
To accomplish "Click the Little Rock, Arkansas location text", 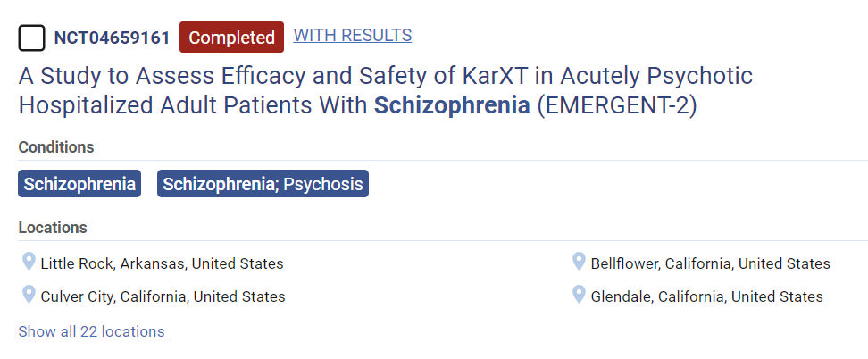I will pos(162,263).
